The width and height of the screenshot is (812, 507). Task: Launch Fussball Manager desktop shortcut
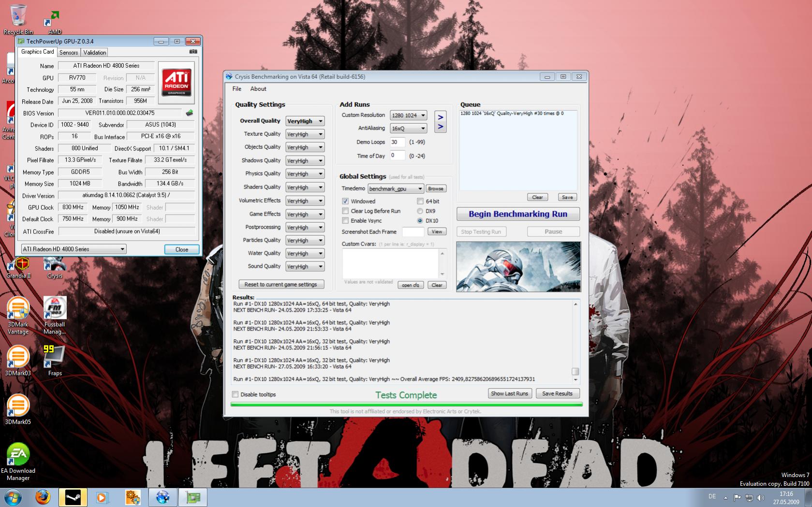pyautogui.click(x=55, y=315)
